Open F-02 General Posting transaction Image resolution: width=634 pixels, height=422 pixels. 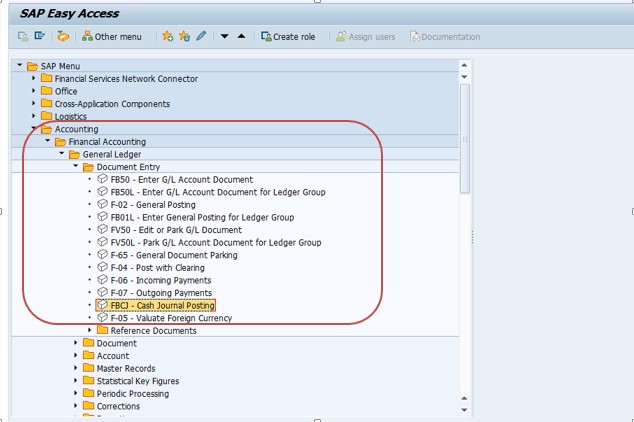[x=153, y=205]
